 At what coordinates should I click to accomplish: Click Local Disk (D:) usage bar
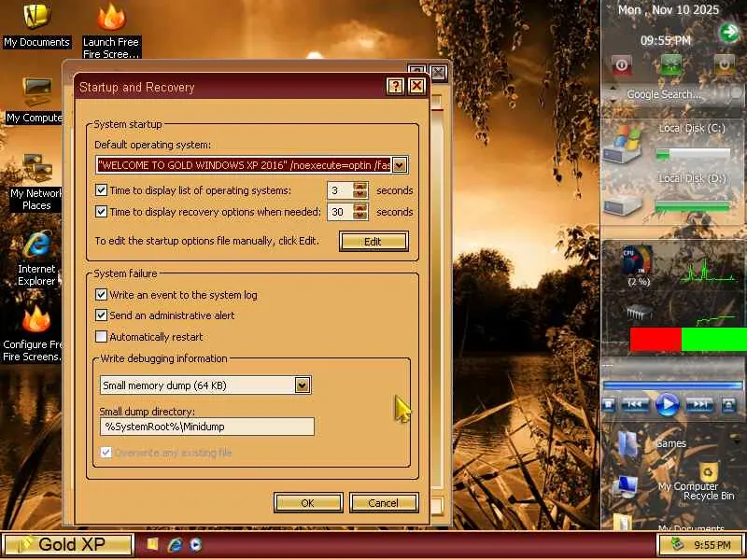693,206
